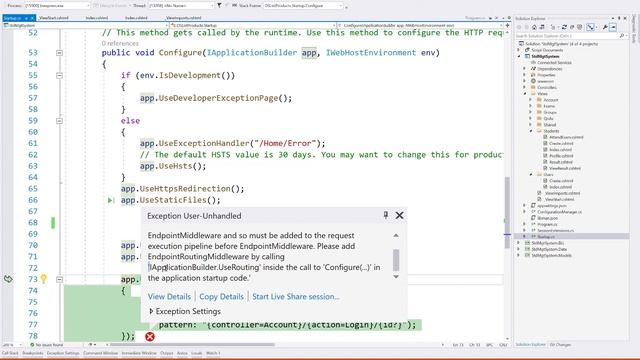Screen dimensions: 640x360
Task: Open the Locals bottom tab
Action: coord(197,353)
